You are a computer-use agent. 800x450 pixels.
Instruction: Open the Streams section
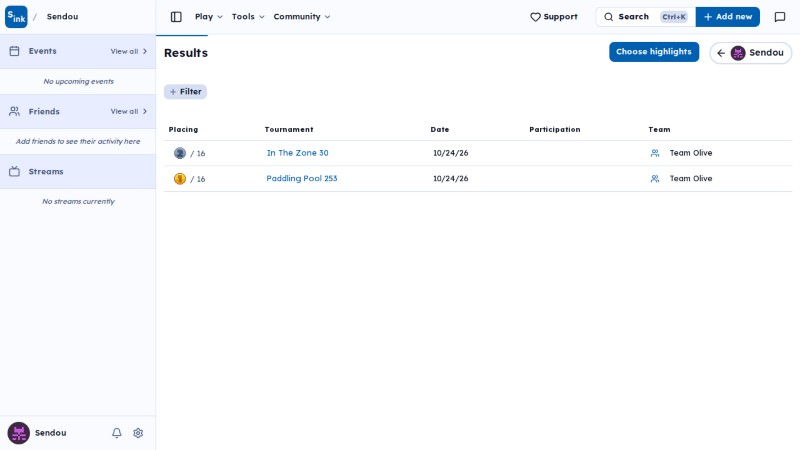[78, 171]
